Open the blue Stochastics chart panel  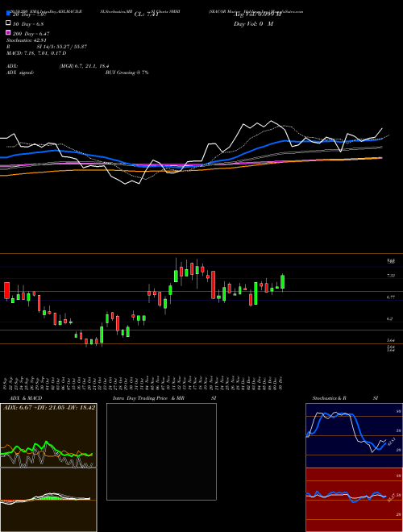(x=354, y=435)
